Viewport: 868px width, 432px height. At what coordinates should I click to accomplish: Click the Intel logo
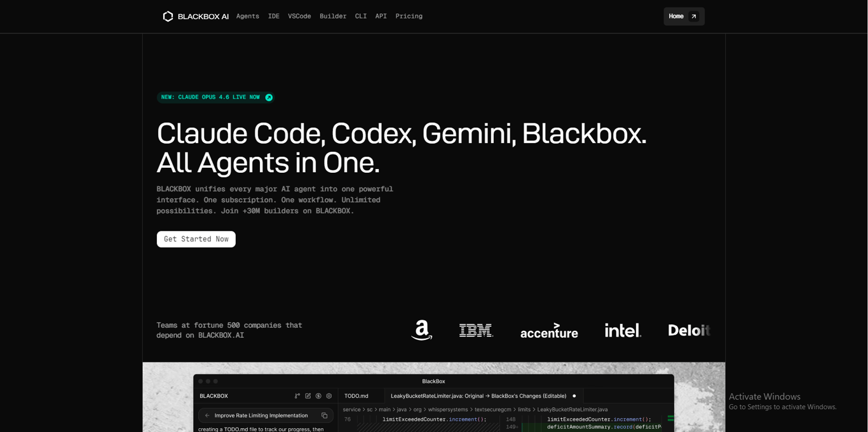pos(623,330)
